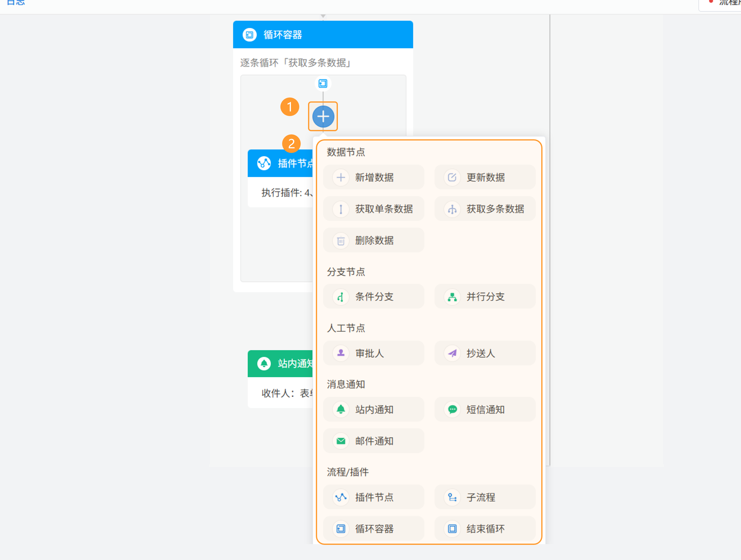The image size is (741, 560).
Task: Open the 循环容器 blue header card
Action: [323, 35]
